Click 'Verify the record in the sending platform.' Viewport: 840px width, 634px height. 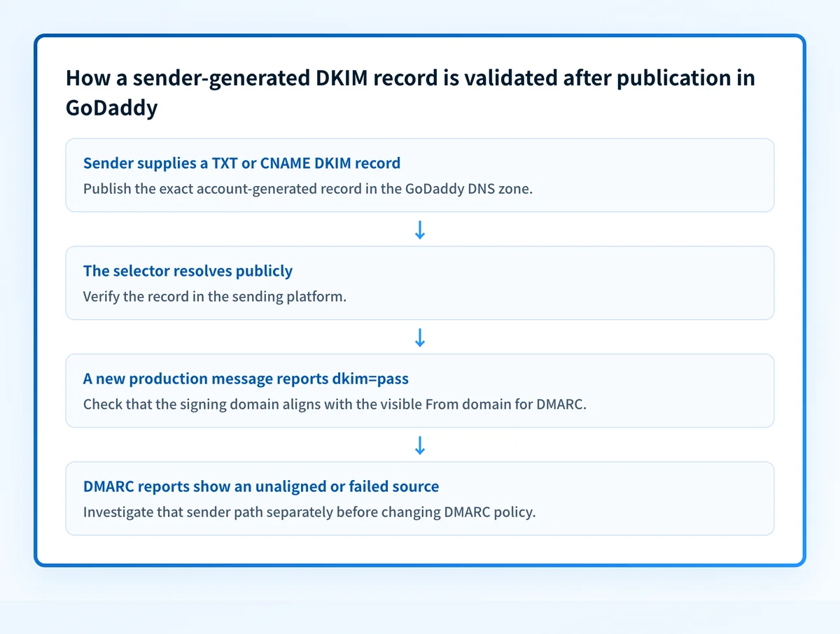215,297
